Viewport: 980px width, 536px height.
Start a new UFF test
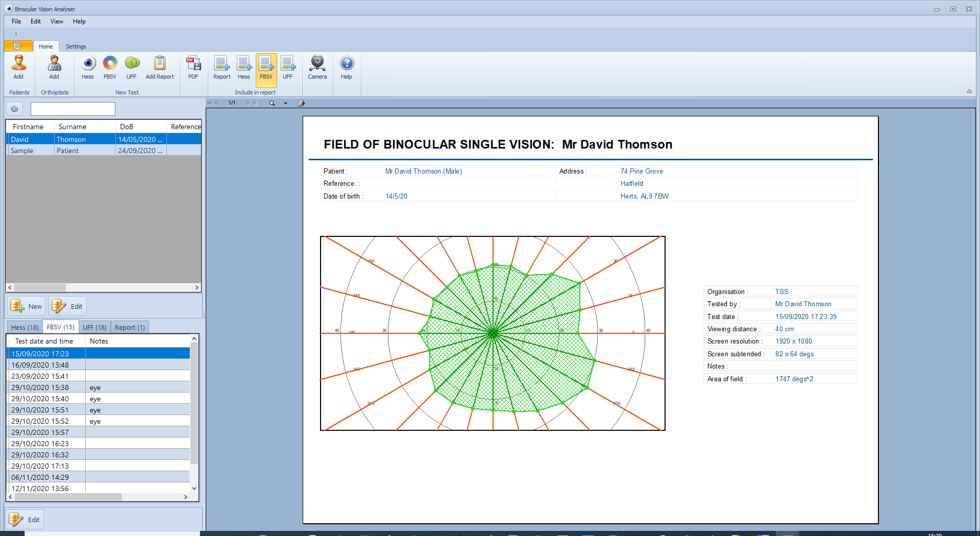click(x=132, y=67)
